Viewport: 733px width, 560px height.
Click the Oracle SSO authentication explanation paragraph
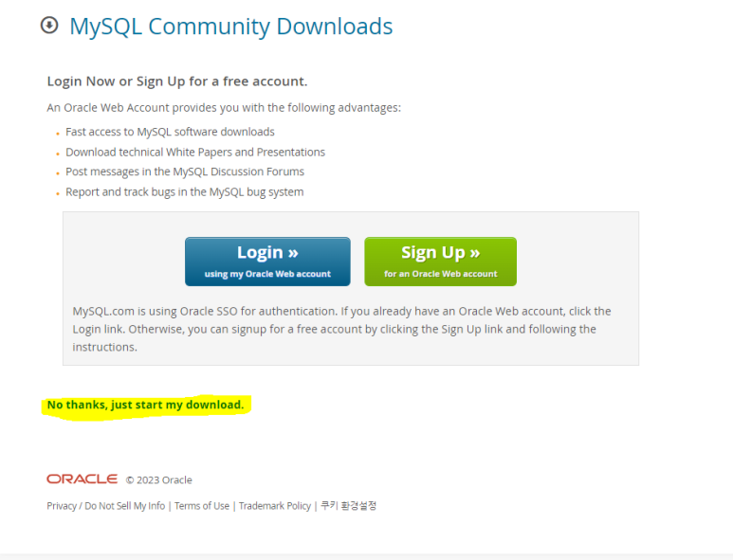click(341, 329)
